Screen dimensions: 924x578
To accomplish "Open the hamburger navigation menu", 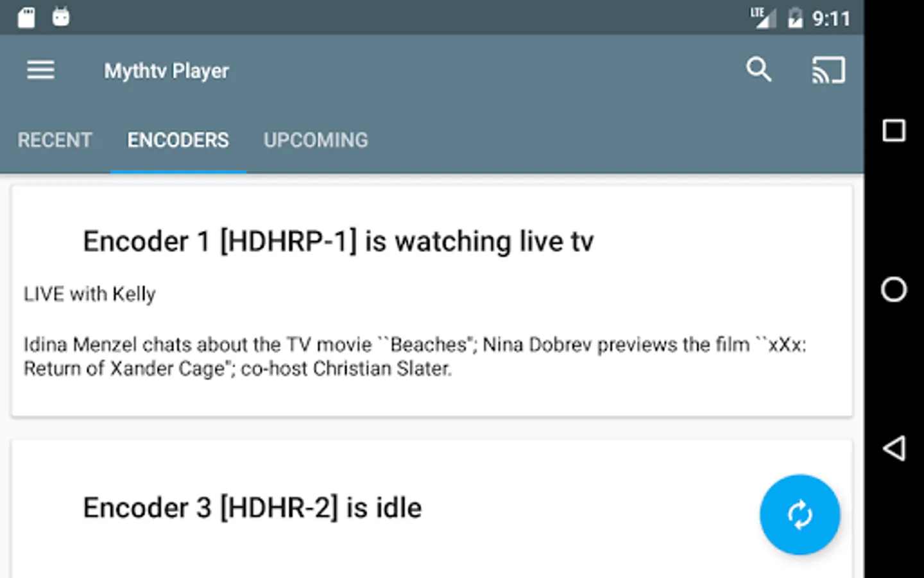I will click(40, 69).
